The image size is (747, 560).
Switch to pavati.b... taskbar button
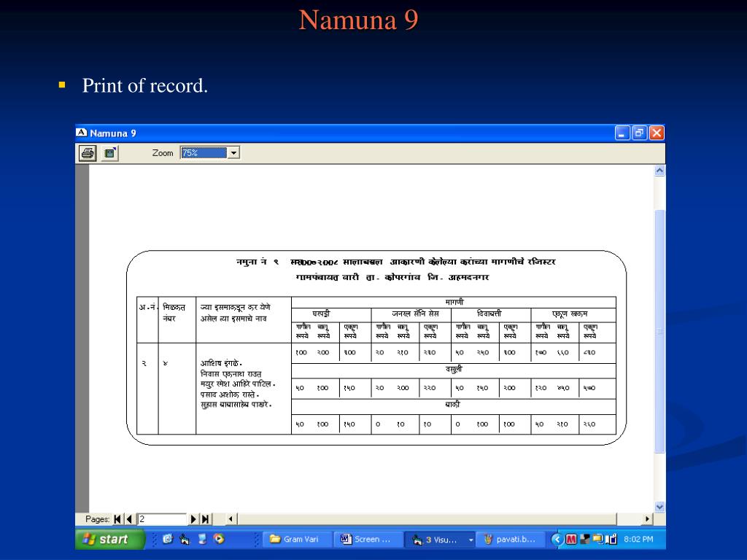click(x=511, y=539)
